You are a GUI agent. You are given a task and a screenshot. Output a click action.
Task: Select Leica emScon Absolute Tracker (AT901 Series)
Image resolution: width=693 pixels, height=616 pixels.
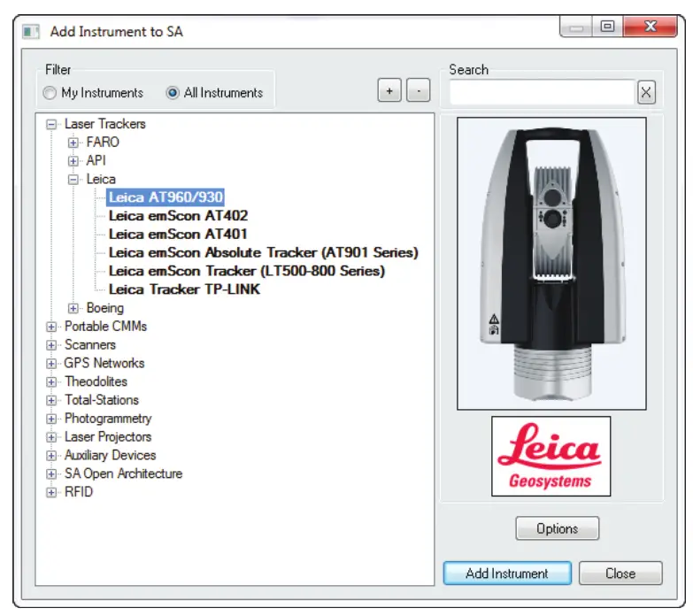264,253
